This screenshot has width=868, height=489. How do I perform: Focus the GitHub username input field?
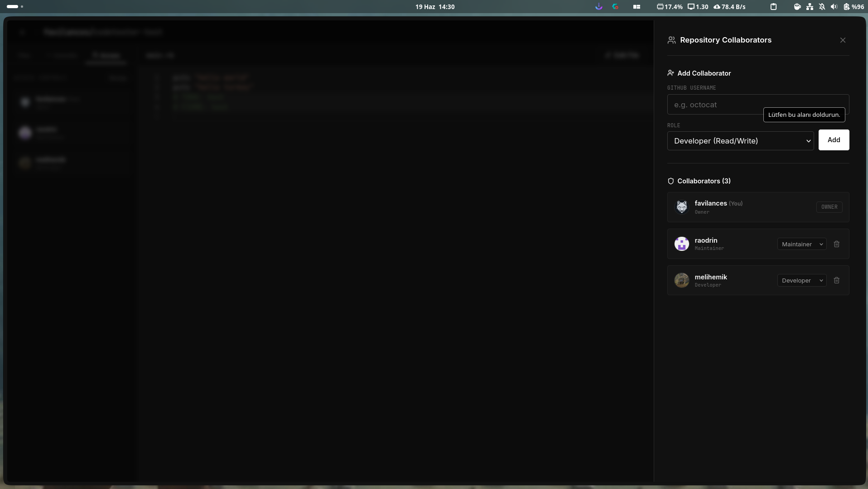[758, 105]
